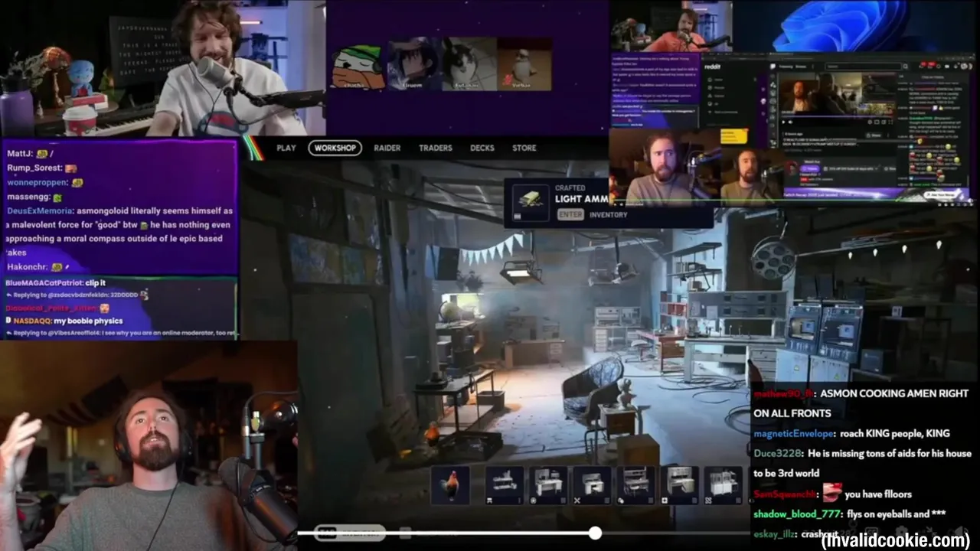
Task: Click the crafted Light Ammo item icon
Action: [x=531, y=203]
